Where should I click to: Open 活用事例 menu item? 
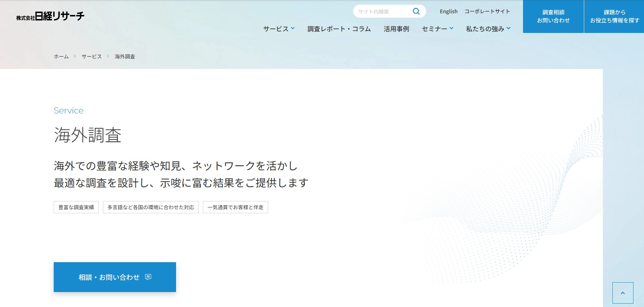pos(396,29)
